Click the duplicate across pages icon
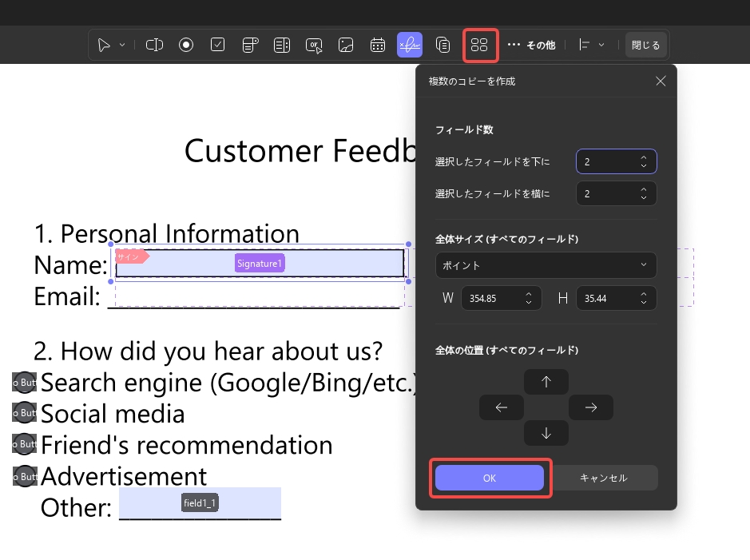The width and height of the screenshot is (750, 560). [x=443, y=45]
